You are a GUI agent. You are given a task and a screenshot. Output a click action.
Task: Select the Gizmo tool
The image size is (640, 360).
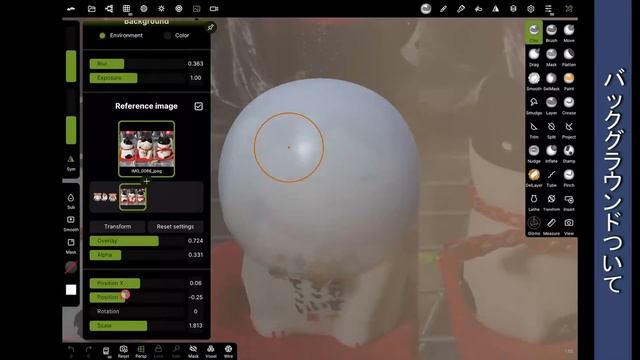(x=534, y=226)
